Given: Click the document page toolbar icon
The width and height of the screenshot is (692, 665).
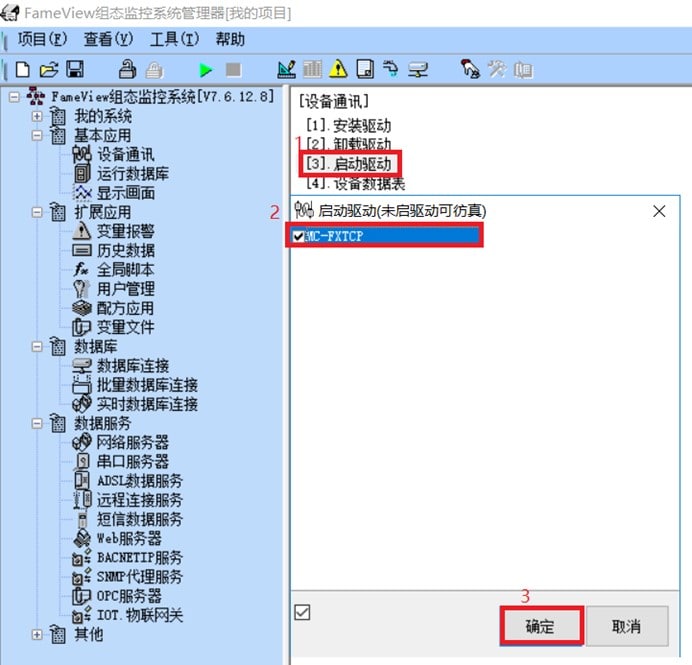Looking at the screenshot, I should tap(365, 69).
